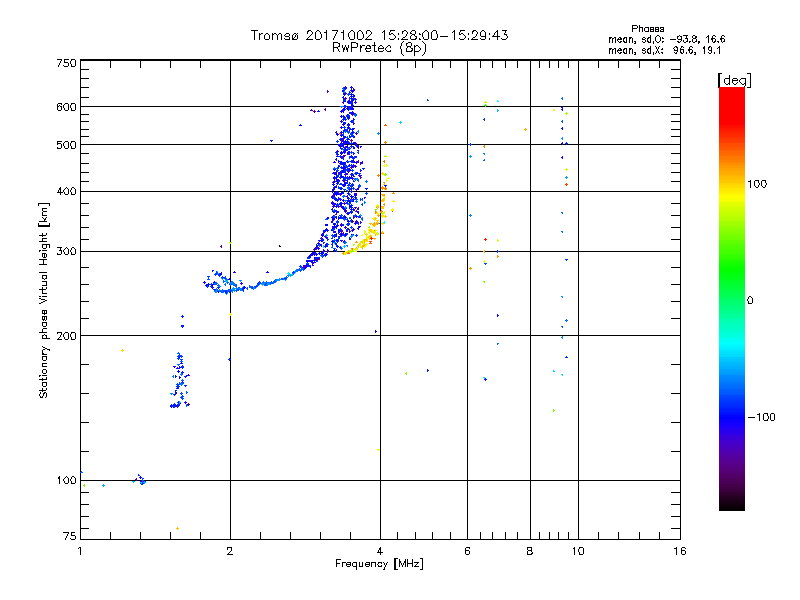This screenshot has width=800, height=600.
Task: Select the 'Phases' header text
Action: 647,29
